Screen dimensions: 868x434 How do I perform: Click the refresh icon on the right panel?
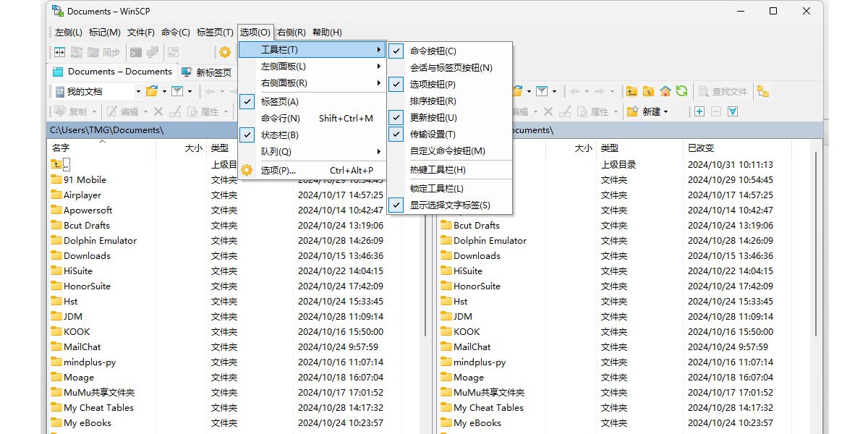point(681,90)
